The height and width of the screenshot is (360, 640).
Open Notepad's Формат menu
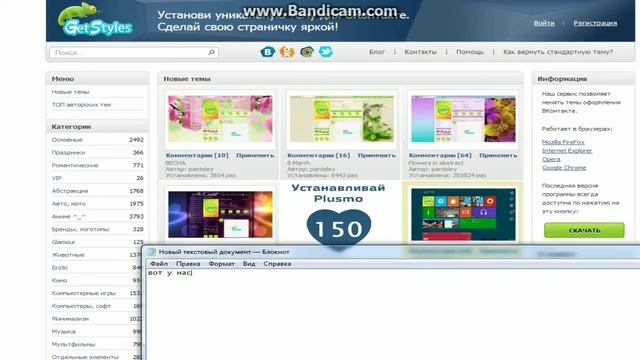point(221,264)
